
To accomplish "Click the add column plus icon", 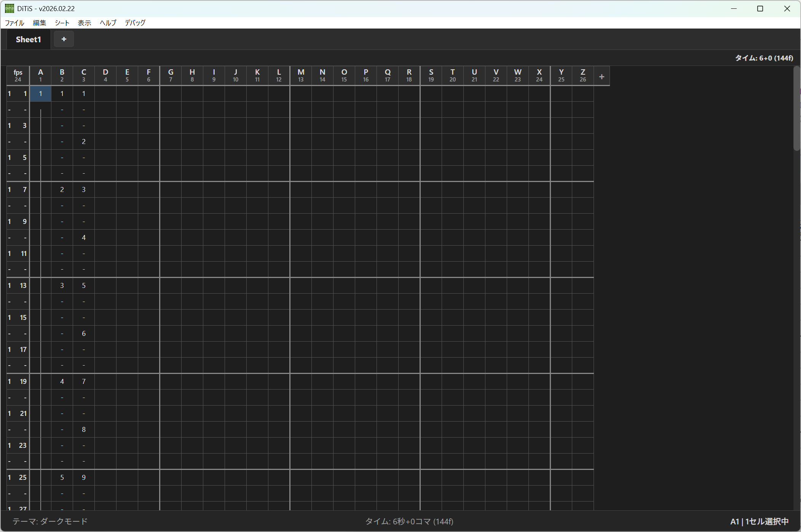I will point(602,77).
